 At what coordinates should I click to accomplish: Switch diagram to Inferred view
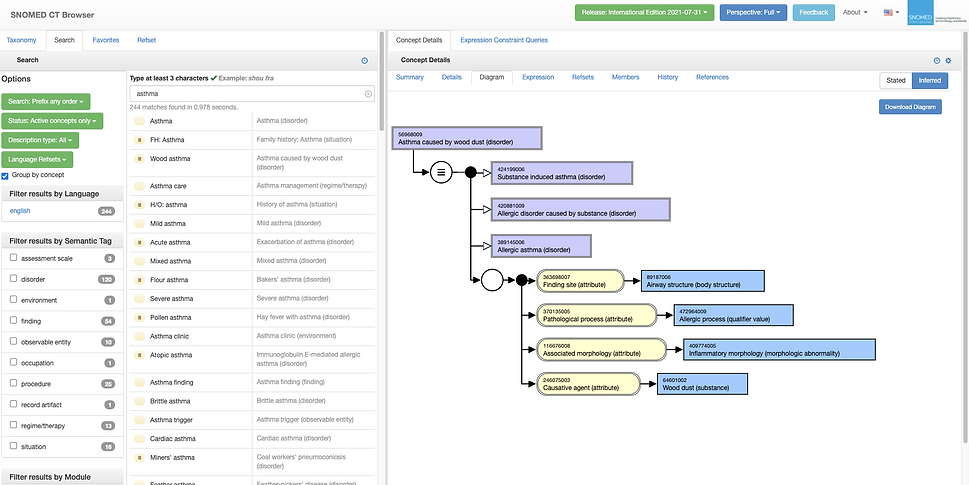click(x=929, y=80)
